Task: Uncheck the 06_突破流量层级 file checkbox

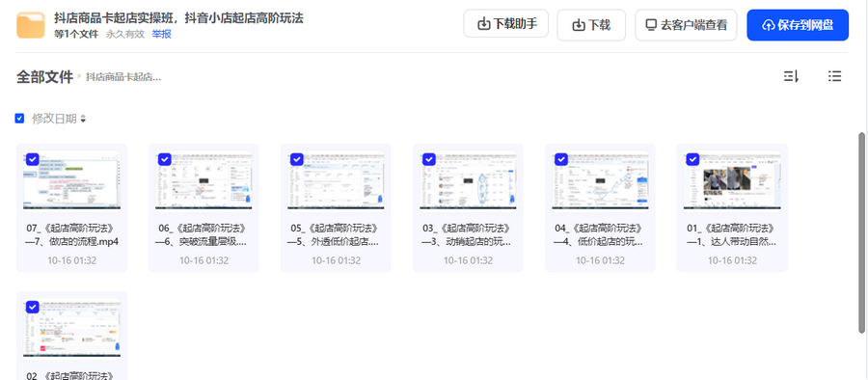Action: coord(164,159)
